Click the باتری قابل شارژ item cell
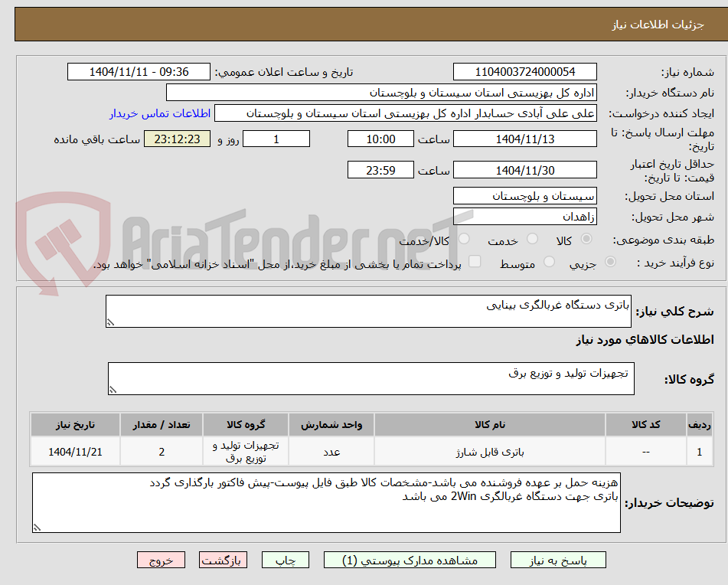The height and width of the screenshot is (585, 728). tap(490, 452)
